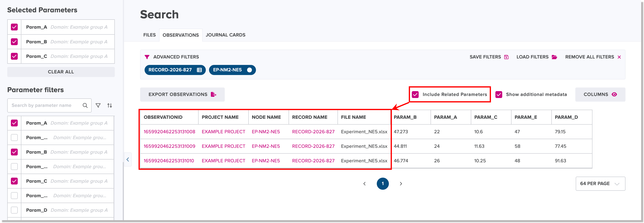Click the circle icon in EP-NM2-NE5 chip
The height and width of the screenshot is (223, 644).
pyautogui.click(x=249, y=70)
